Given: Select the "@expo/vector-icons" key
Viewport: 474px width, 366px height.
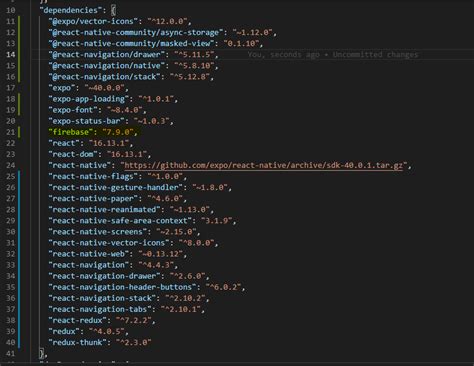Looking at the screenshot, I should click(93, 21).
